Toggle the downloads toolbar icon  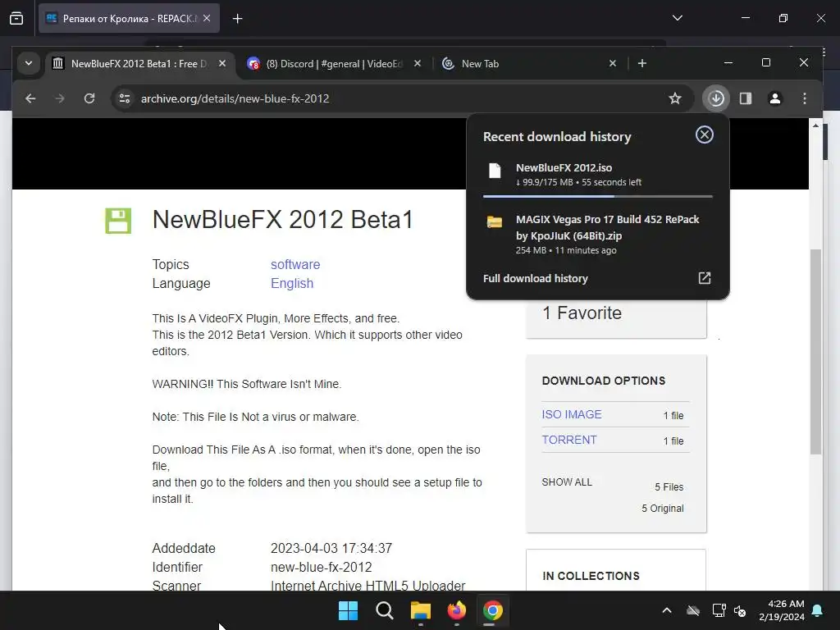point(716,98)
